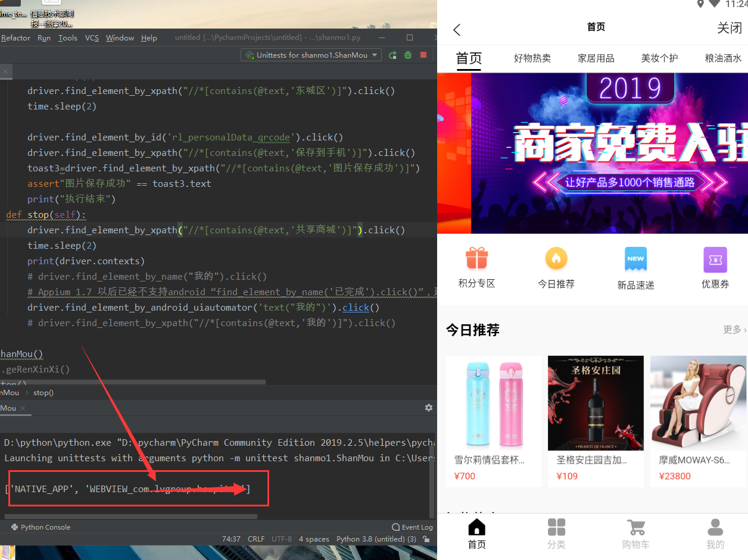This screenshot has width=748, height=560.
Task: Click the red Stop button to halt tests
Action: coord(423,54)
